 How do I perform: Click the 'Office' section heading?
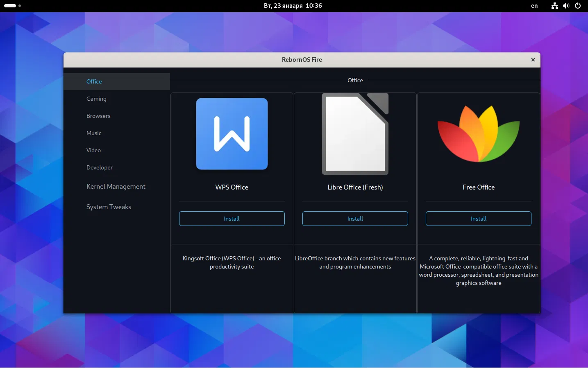[x=355, y=80]
